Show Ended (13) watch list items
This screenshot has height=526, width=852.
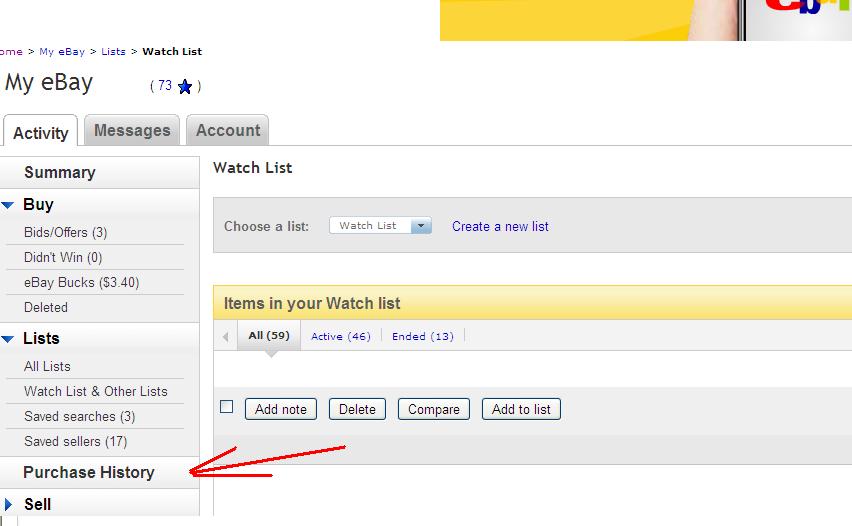(423, 336)
